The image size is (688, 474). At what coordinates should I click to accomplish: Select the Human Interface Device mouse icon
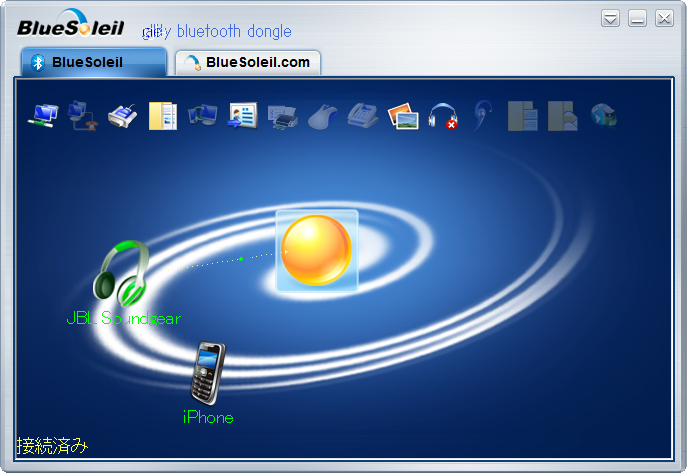322,116
